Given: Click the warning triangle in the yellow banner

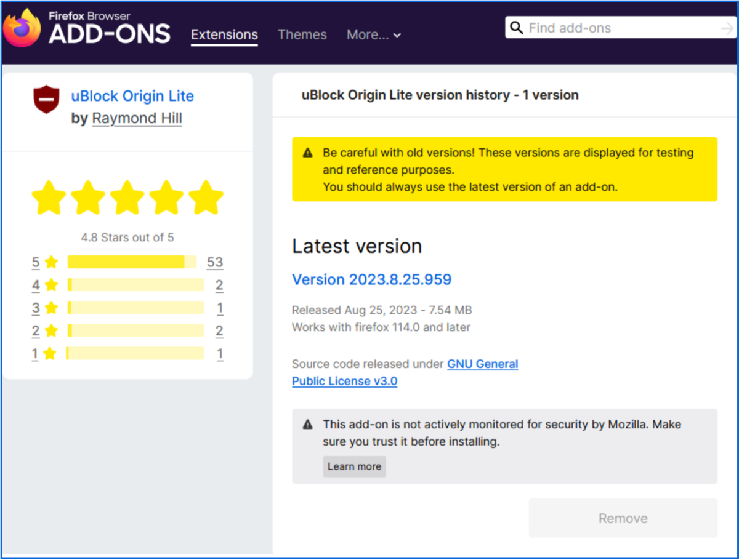Looking at the screenshot, I should (308, 153).
